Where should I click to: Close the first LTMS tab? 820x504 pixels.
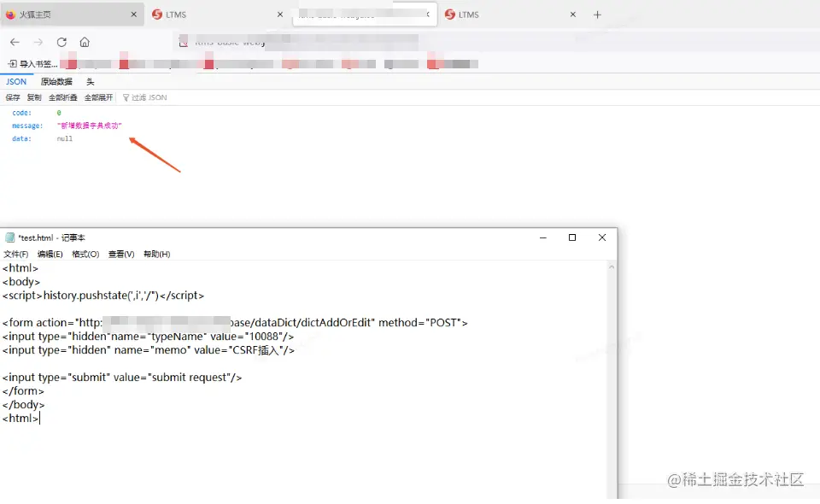[280, 15]
